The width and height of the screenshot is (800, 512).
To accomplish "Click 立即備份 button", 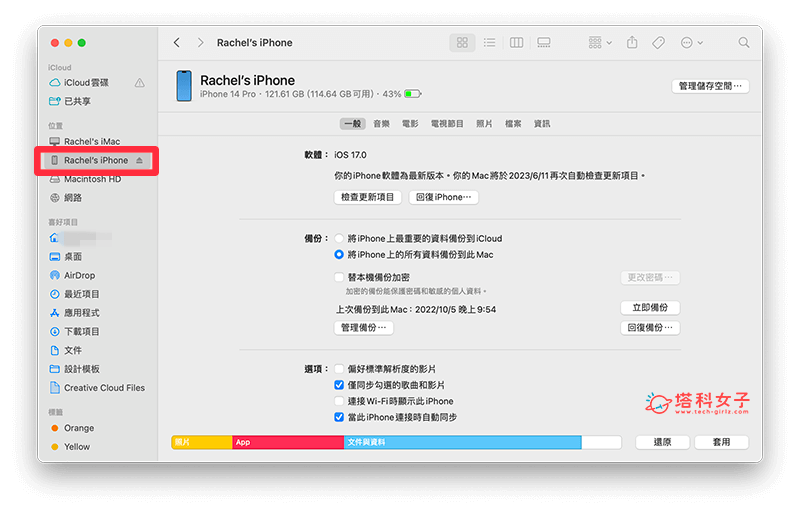I will (x=650, y=308).
